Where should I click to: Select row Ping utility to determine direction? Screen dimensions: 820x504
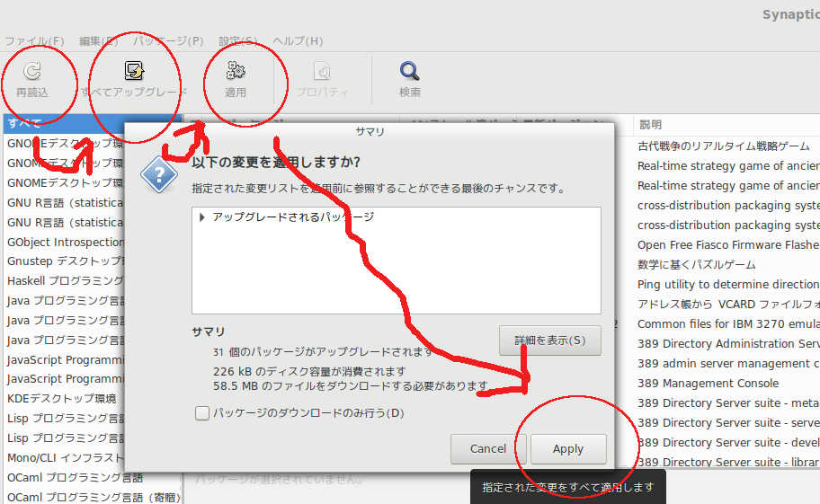tap(726, 285)
